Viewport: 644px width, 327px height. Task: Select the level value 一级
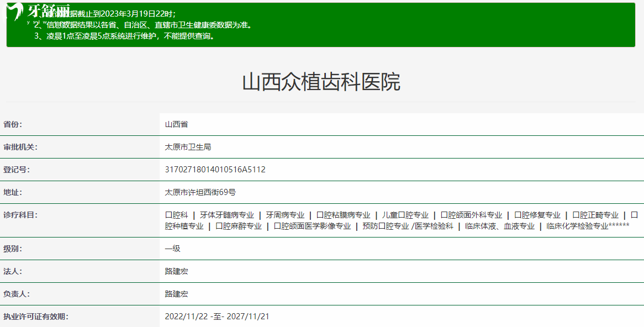172,249
